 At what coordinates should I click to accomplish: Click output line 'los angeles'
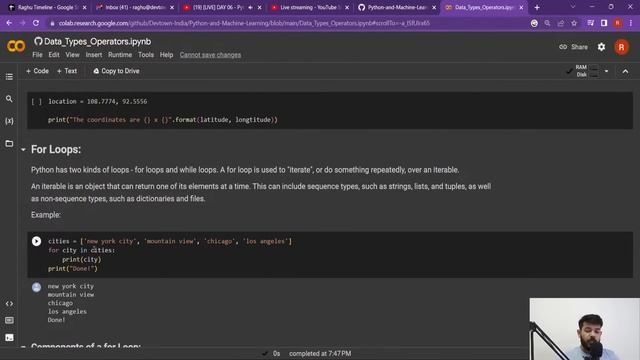67,311
